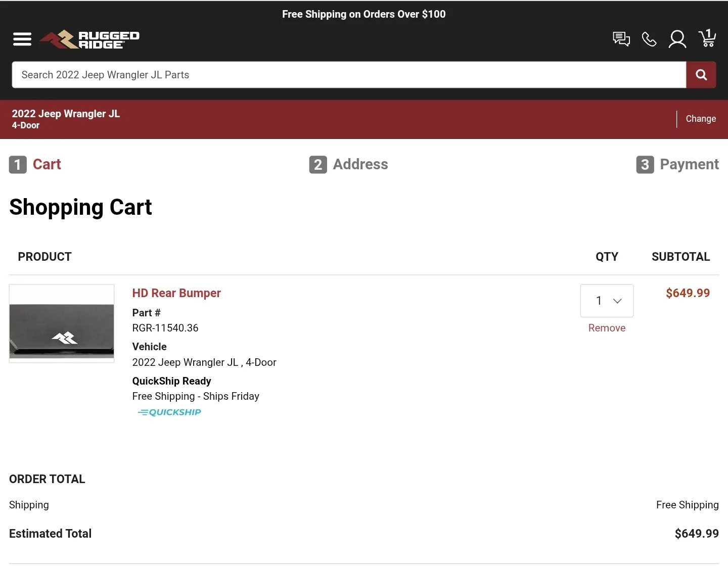Click the HD Rear Bumper product thumbnail

point(62,323)
